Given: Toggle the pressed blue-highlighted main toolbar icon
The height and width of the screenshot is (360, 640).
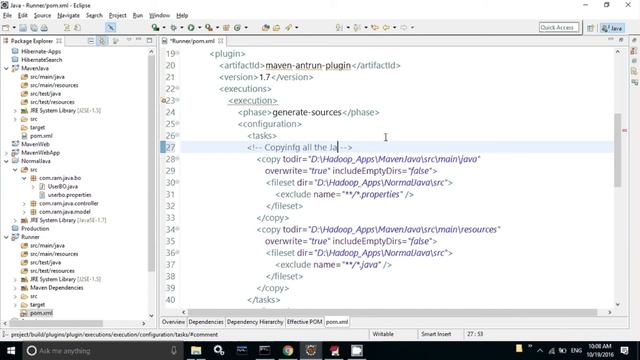Looking at the screenshot, I should pos(110,27).
